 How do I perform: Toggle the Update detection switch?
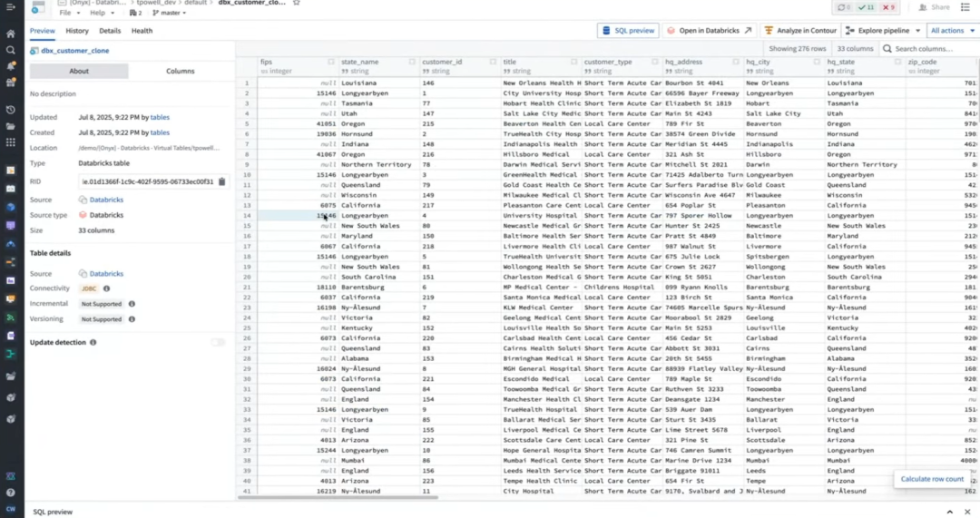(x=218, y=342)
